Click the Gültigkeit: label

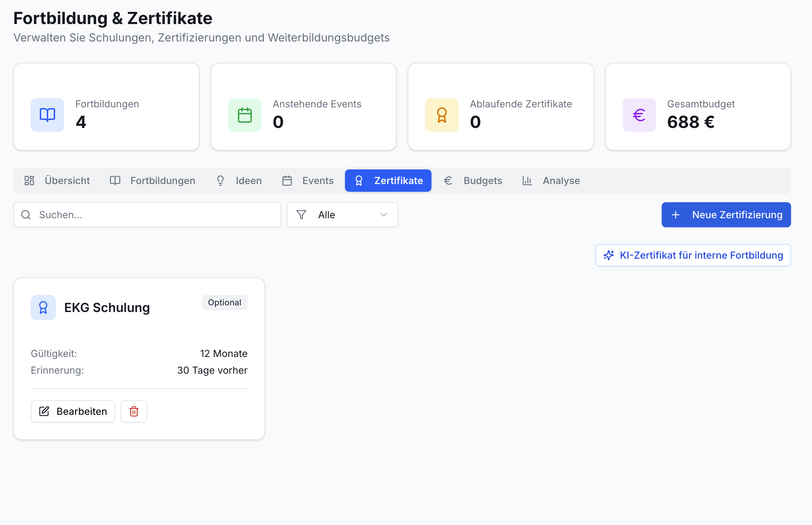click(x=54, y=353)
